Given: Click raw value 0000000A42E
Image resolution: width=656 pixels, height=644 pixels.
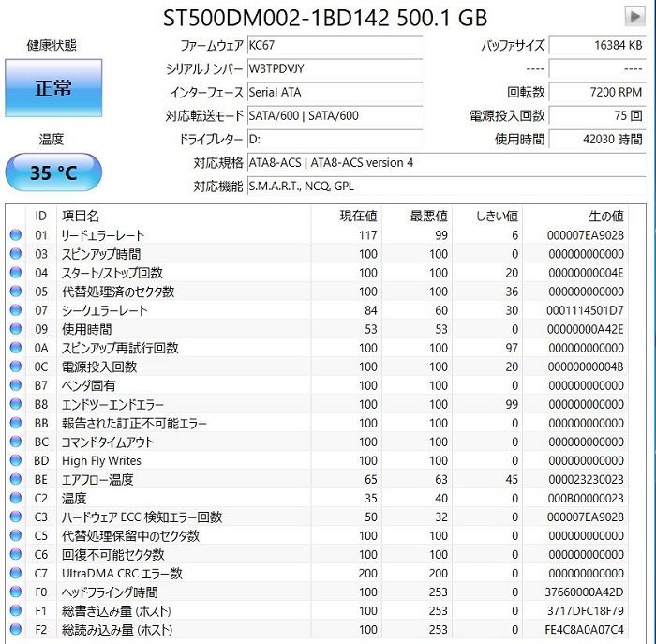Looking at the screenshot, I should pos(586,329).
